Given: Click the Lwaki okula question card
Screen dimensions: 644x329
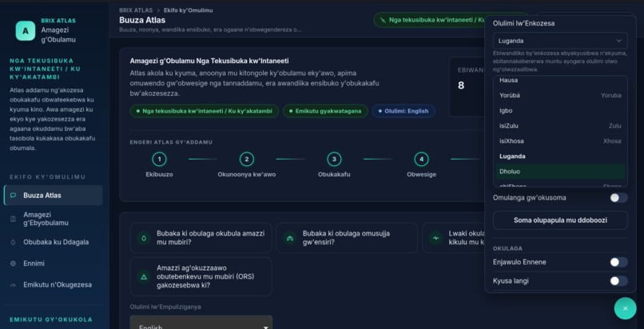Looking at the screenshot, I should pyautogui.click(x=453, y=237).
